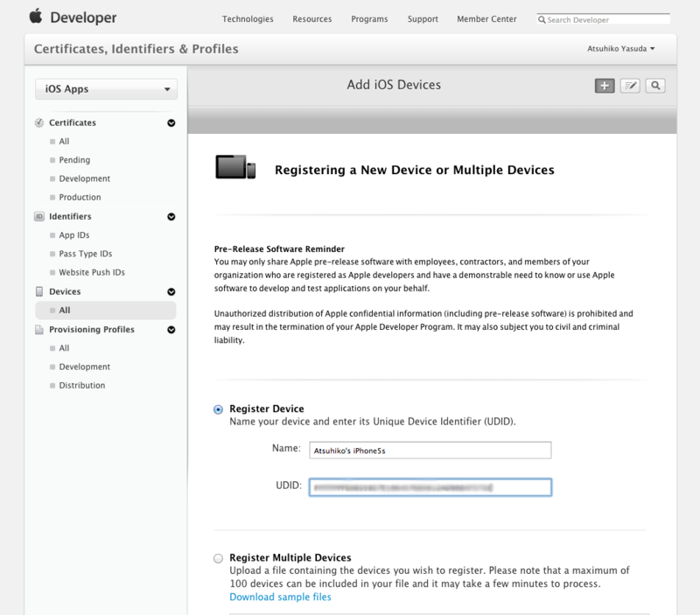Show Production certificates

point(80,197)
